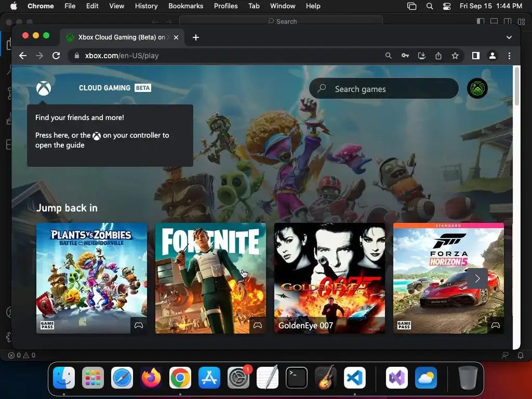Toggle VS Code primary sidebar layout icon
Image resolution: width=532 pixels, height=399 pixels.
pyautogui.click(x=481, y=21)
